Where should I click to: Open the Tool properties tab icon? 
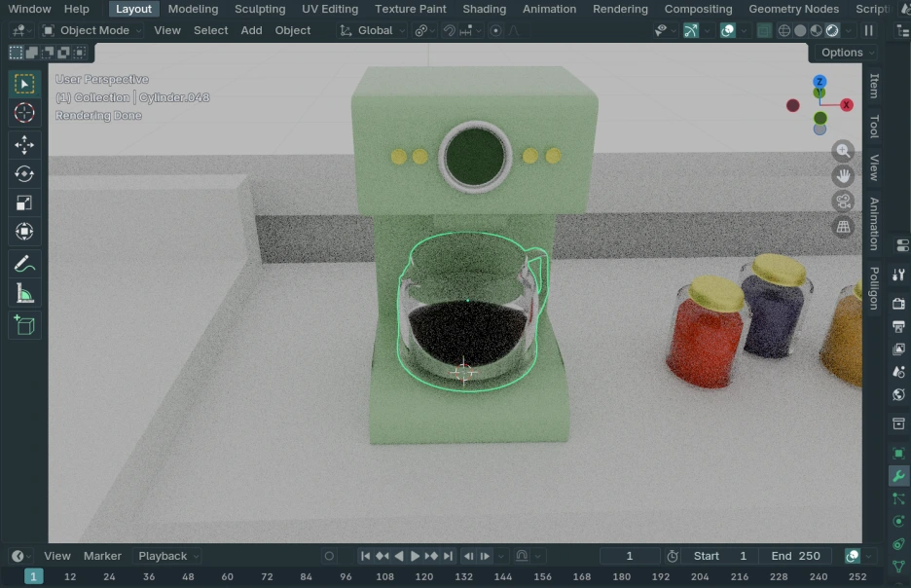pyautogui.click(x=898, y=275)
